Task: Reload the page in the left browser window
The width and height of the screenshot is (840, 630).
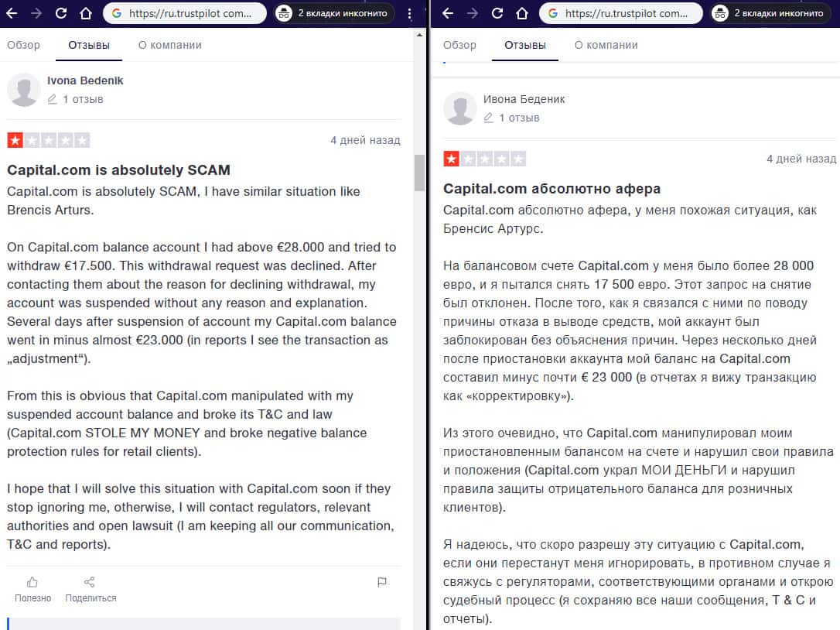Action: point(61,13)
